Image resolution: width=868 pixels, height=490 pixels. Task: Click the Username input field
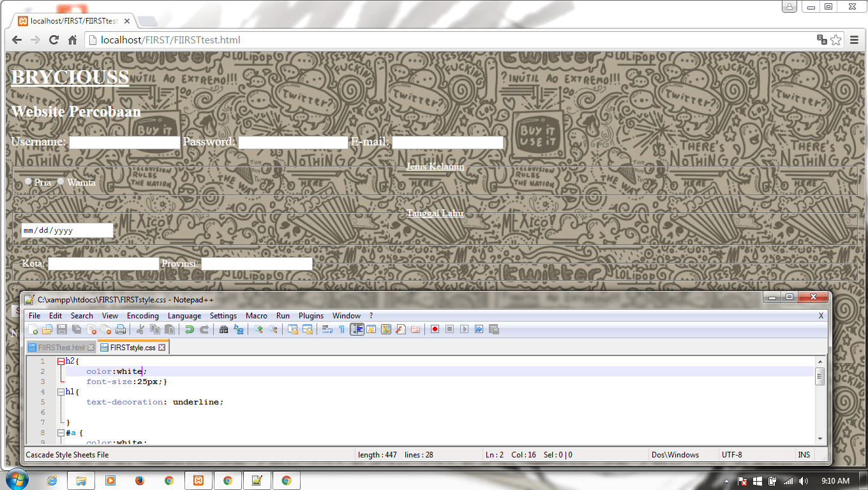124,142
